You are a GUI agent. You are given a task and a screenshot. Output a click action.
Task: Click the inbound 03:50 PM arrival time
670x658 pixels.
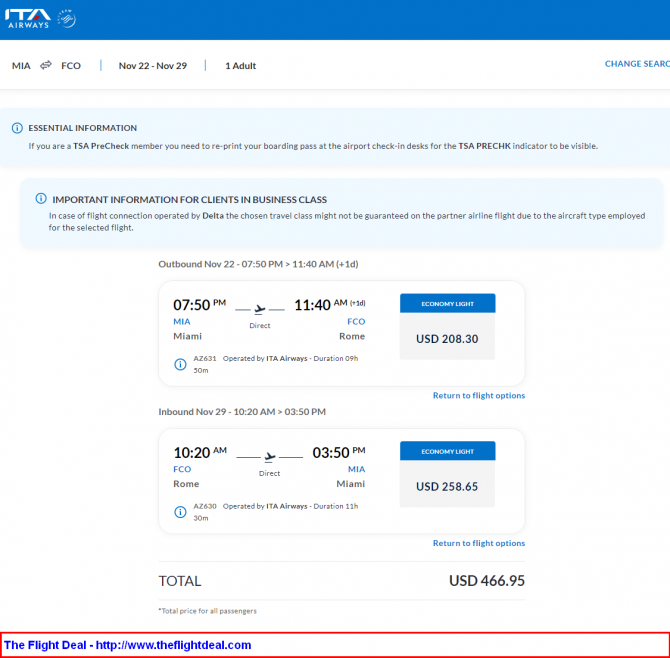click(x=339, y=452)
